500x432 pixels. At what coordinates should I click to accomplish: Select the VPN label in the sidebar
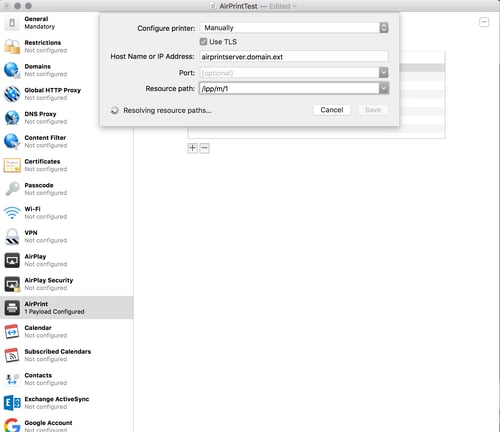[31, 233]
